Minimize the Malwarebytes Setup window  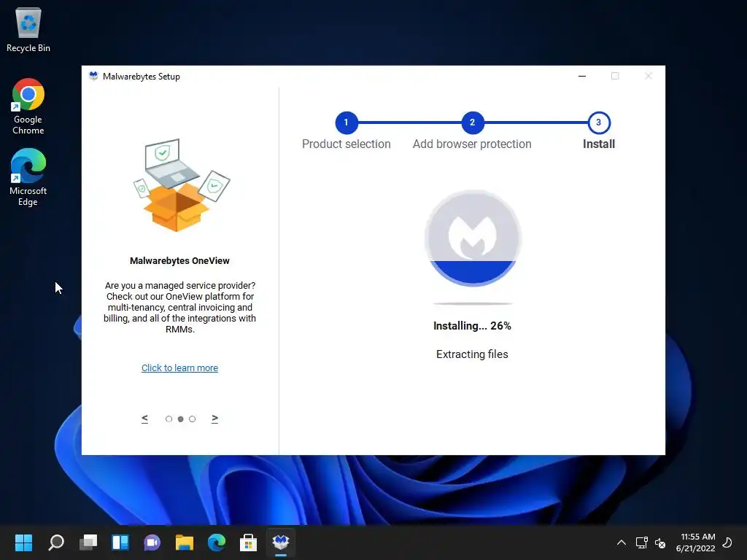[581, 76]
